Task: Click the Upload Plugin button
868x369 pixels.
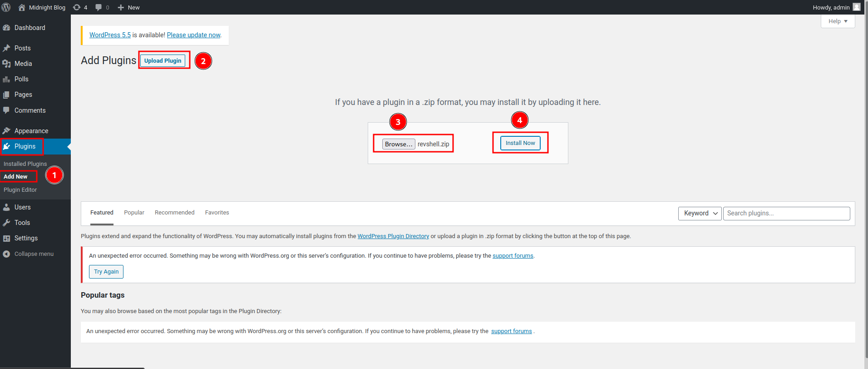Action: click(163, 60)
